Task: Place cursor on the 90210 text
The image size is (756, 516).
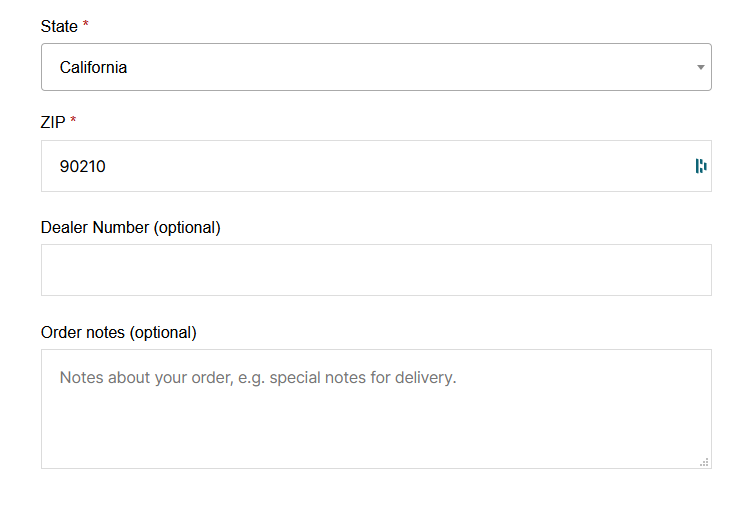Action: [x=82, y=166]
